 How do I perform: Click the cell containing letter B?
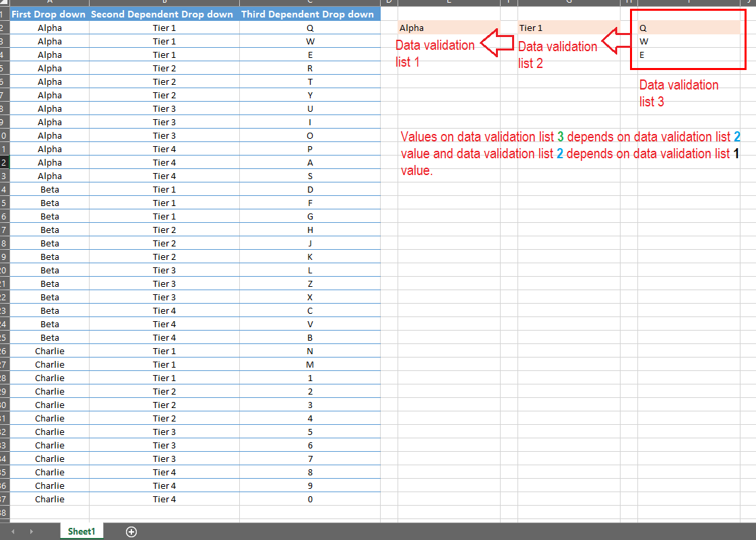pos(310,338)
